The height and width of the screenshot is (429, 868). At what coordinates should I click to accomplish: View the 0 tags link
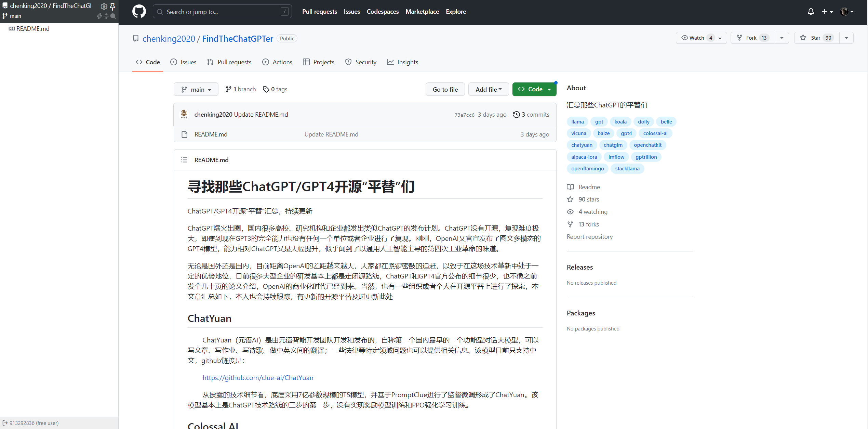pos(275,89)
